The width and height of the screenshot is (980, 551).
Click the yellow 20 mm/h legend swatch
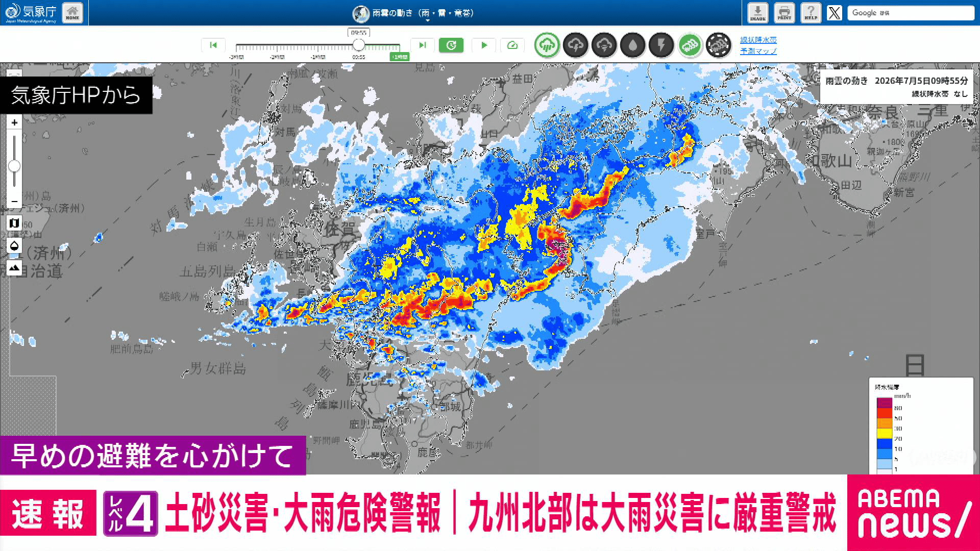coord(884,434)
